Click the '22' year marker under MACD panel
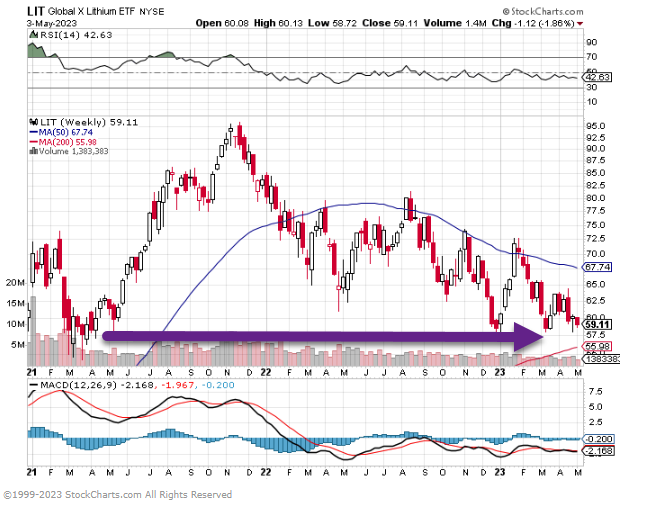652x509 pixels. [266, 472]
